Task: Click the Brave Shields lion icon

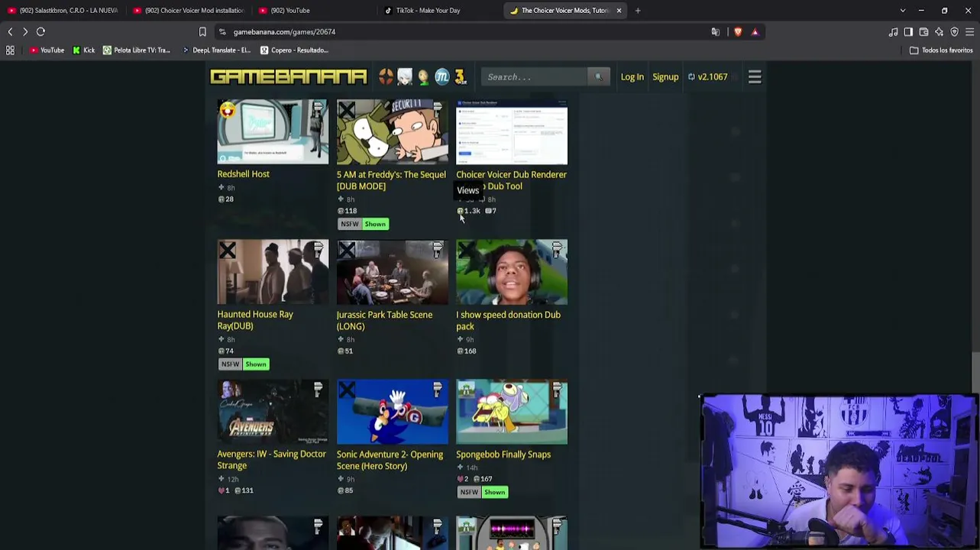Action: pyautogui.click(x=738, y=32)
